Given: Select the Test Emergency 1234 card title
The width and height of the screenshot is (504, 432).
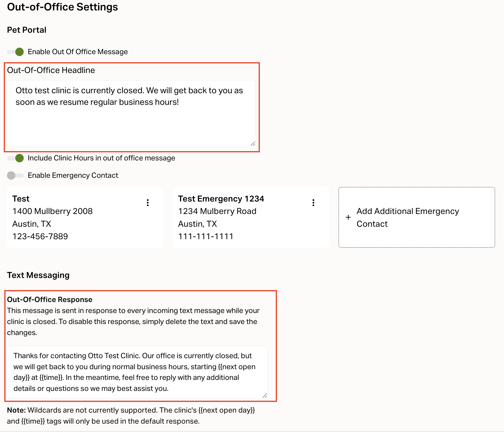Looking at the screenshot, I should click(221, 199).
